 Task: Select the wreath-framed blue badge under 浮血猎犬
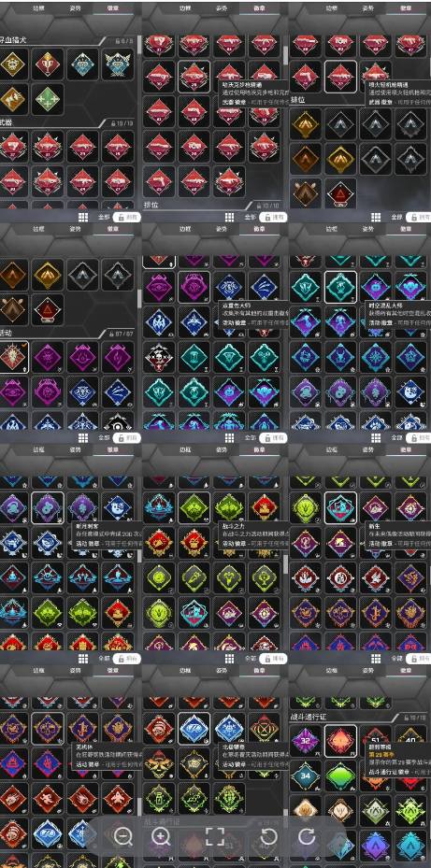(x=118, y=64)
